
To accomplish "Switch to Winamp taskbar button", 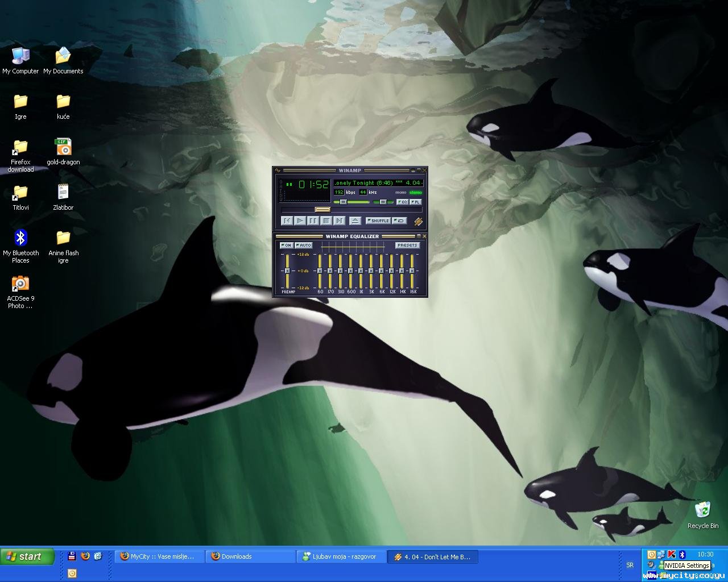I will point(433,557).
